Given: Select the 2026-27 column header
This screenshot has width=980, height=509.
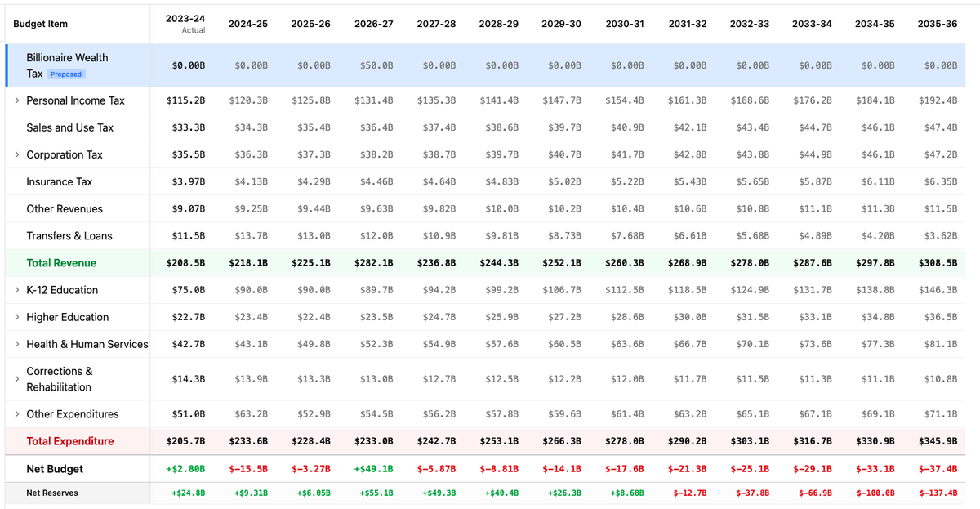Looking at the screenshot, I should click(x=374, y=24).
